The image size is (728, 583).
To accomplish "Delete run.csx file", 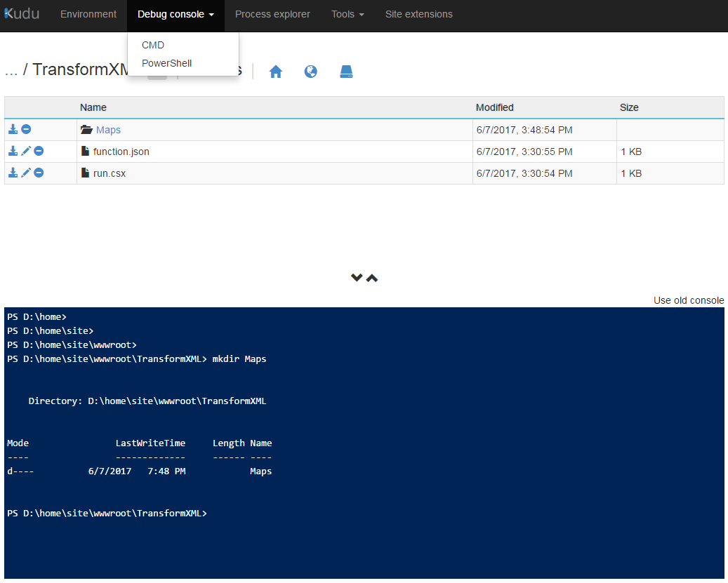I will click(x=39, y=173).
